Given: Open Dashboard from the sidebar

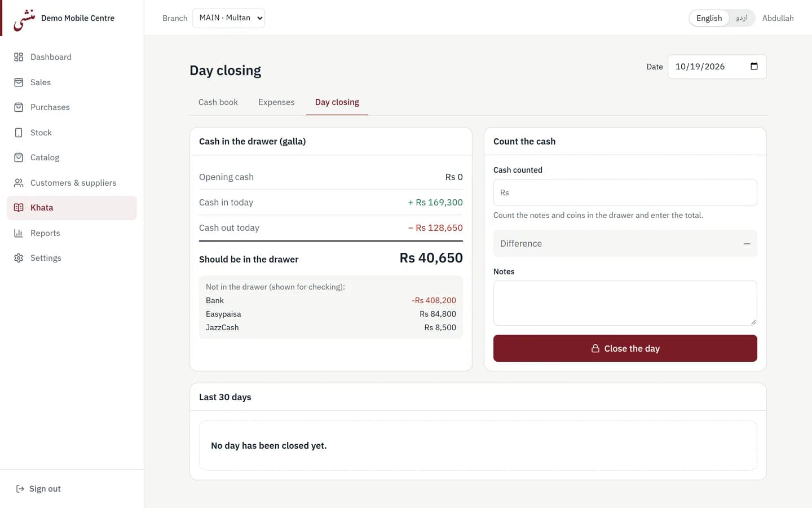Looking at the screenshot, I should point(72,57).
